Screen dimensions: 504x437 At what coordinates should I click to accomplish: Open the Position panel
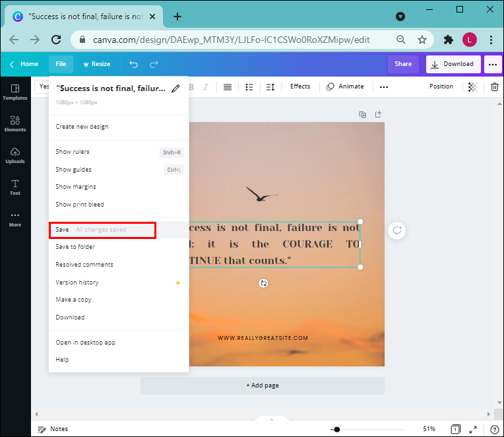coord(441,86)
